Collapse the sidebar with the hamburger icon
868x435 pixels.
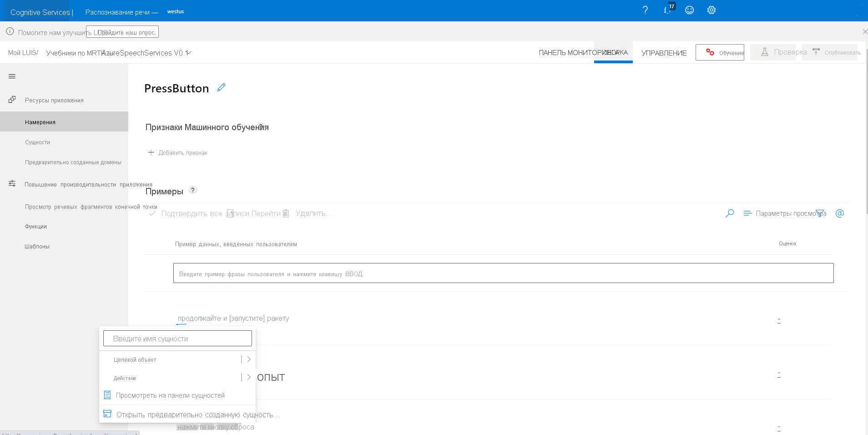point(12,76)
